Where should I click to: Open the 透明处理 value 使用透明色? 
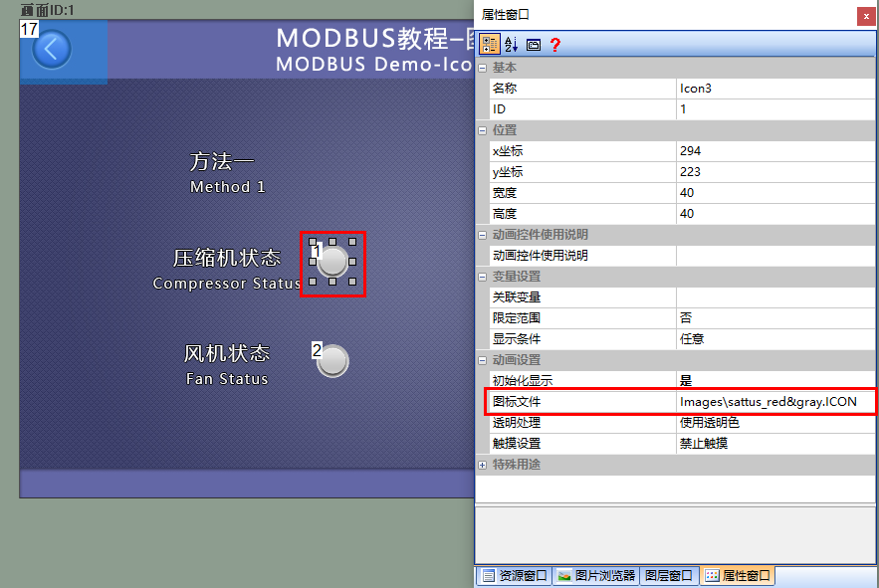click(x=775, y=423)
